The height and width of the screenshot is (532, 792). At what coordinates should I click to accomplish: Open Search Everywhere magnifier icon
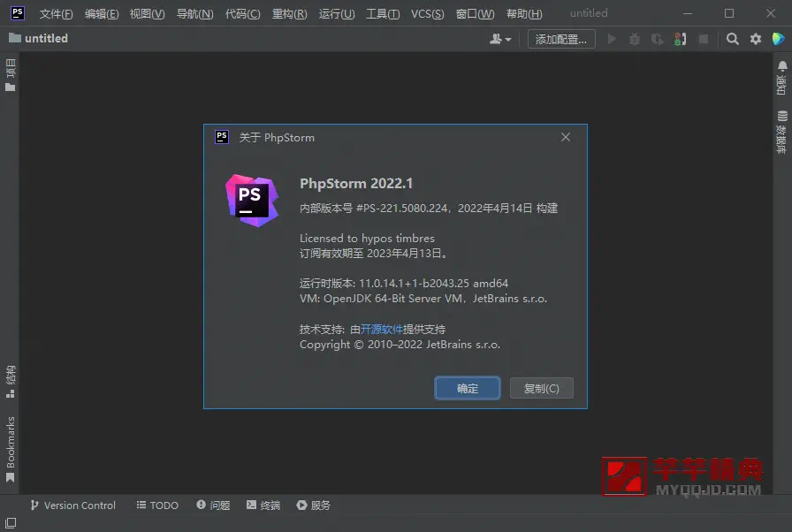733,39
